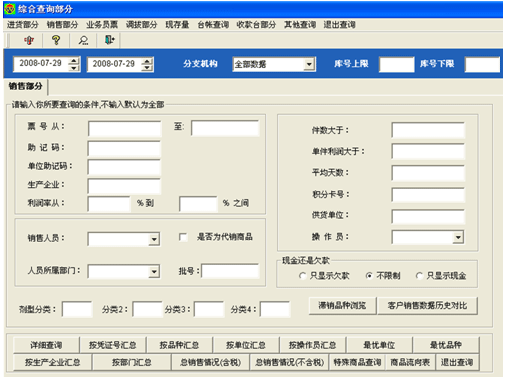Click the 特殊商品查询 button
The width and height of the screenshot is (505, 380).
click(x=357, y=362)
